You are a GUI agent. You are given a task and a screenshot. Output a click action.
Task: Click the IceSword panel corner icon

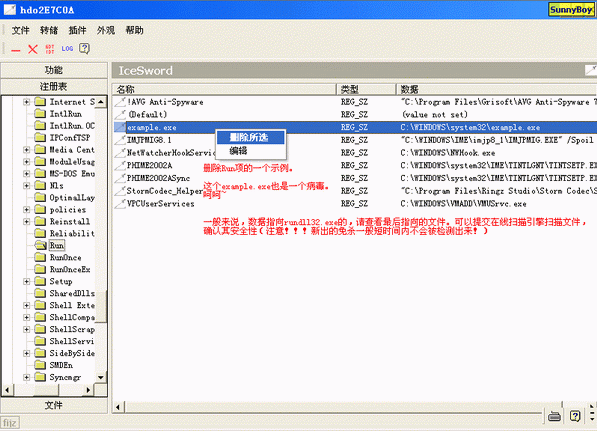click(x=591, y=70)
